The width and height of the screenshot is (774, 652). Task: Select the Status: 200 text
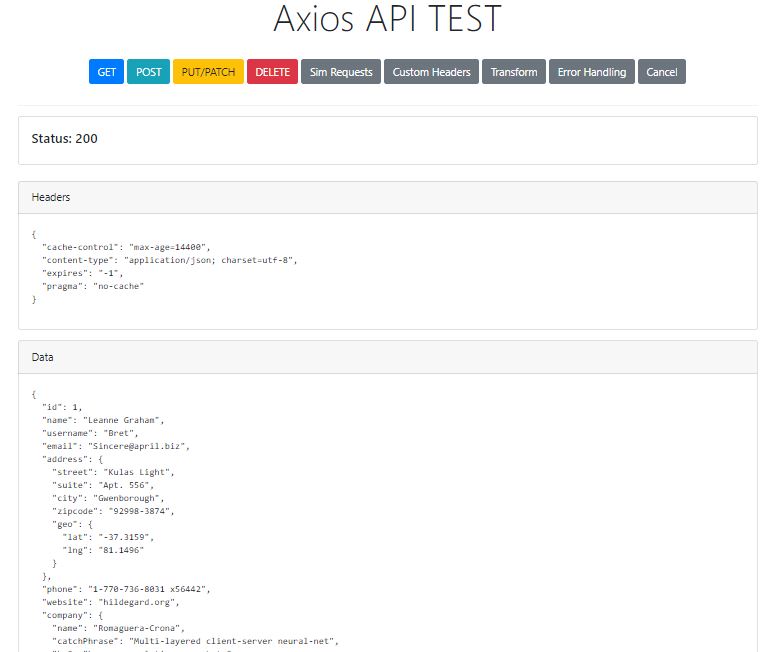pyautogui.click(x=65, y=139)
